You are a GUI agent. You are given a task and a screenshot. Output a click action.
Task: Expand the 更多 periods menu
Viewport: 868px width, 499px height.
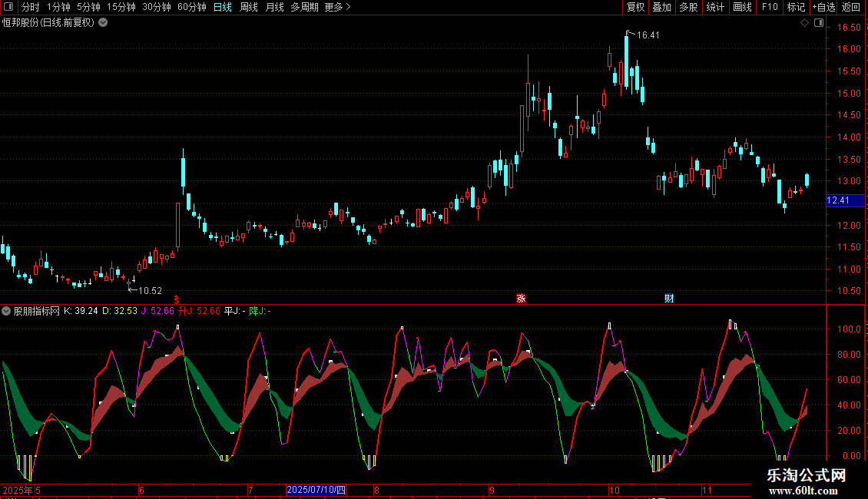pos(338,7)
